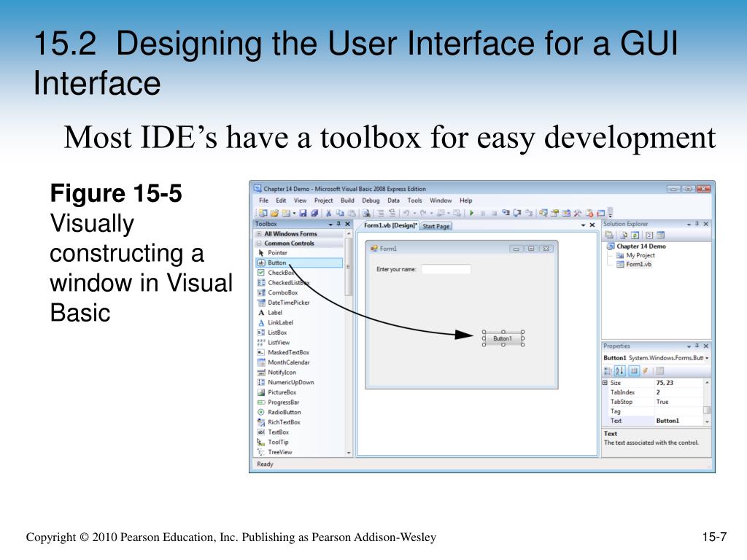Open the Debug menu

[x=371, y=201]
